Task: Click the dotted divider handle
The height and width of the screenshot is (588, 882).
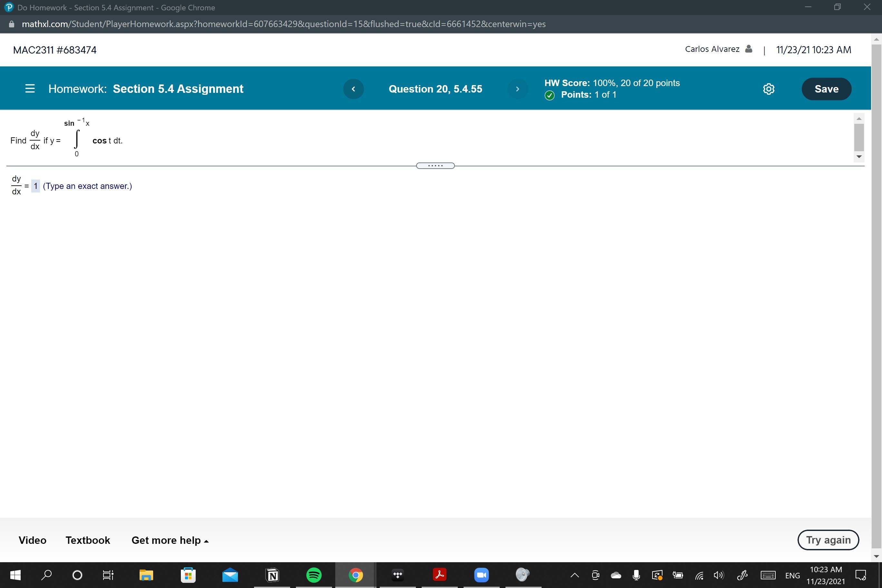Action: [x=435, y=165]
